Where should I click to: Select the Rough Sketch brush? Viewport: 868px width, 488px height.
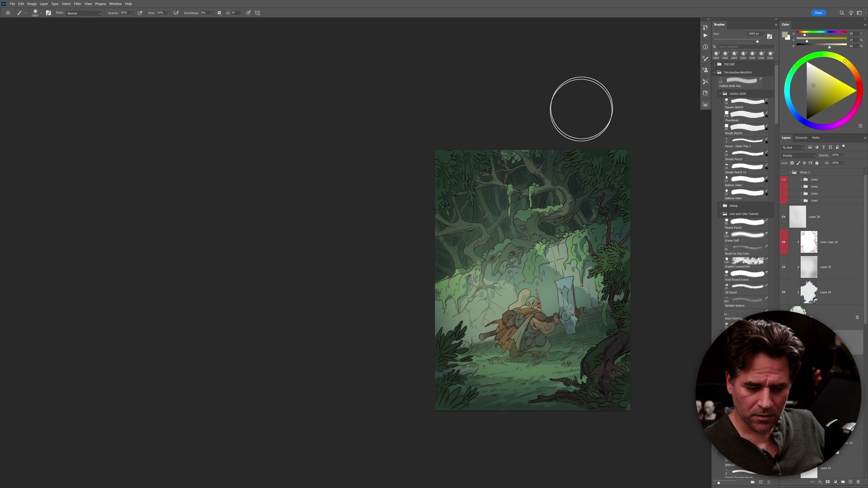coord(746,130)
